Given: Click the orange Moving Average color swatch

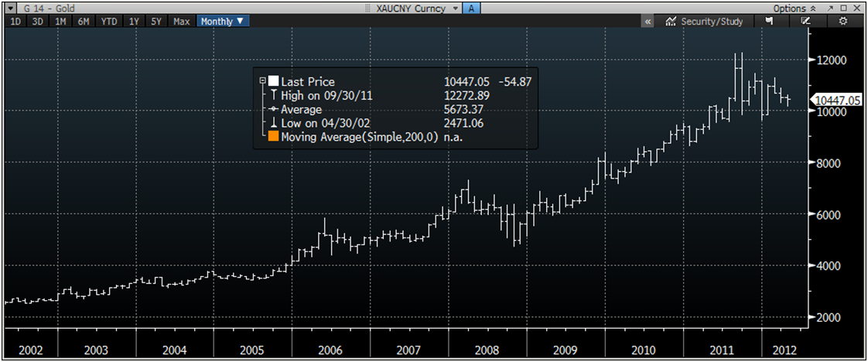Looking at the screenshot, I should click(273, 138).
